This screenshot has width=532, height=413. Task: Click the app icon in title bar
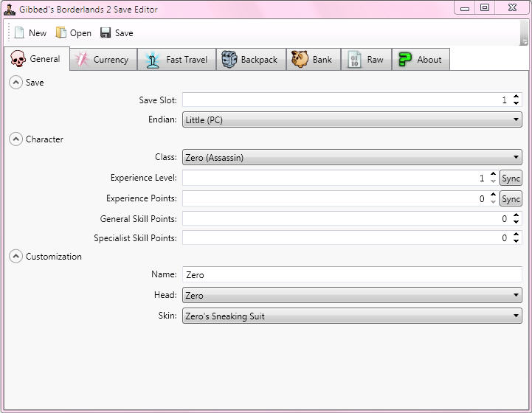click(10, 10)
